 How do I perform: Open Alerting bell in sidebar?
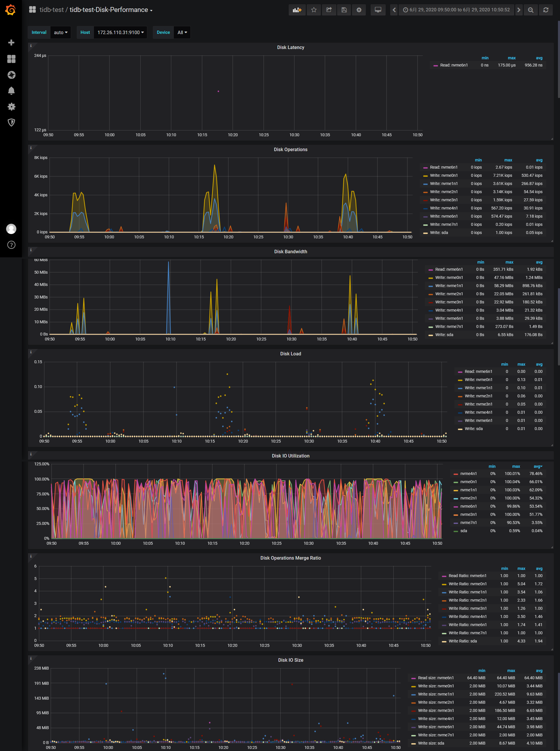click(11, 90)
